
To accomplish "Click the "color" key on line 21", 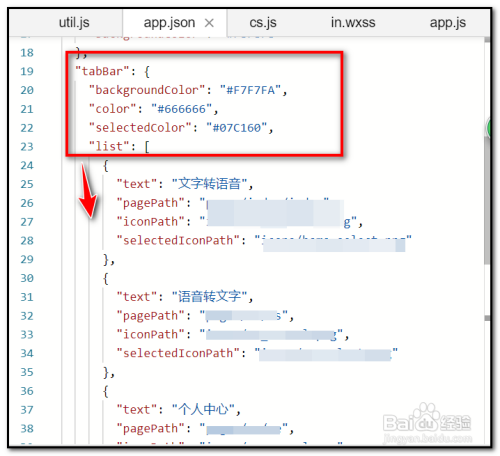I will pos(112,109).
